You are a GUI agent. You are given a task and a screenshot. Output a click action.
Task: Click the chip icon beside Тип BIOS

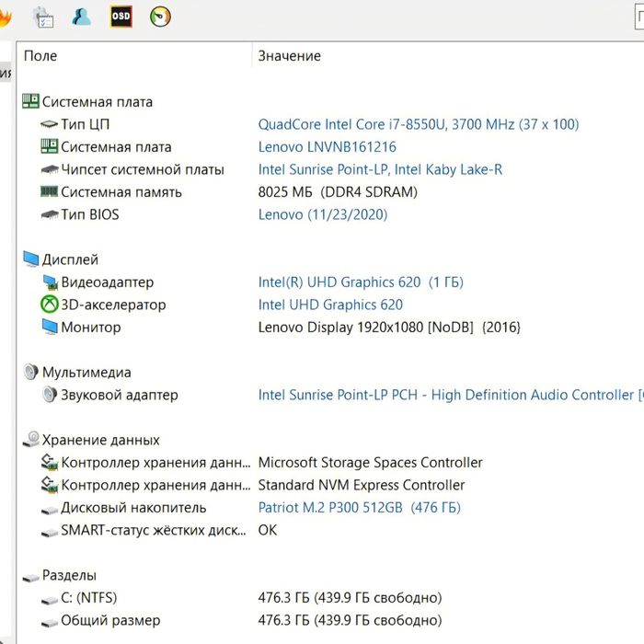click(50, 214)
